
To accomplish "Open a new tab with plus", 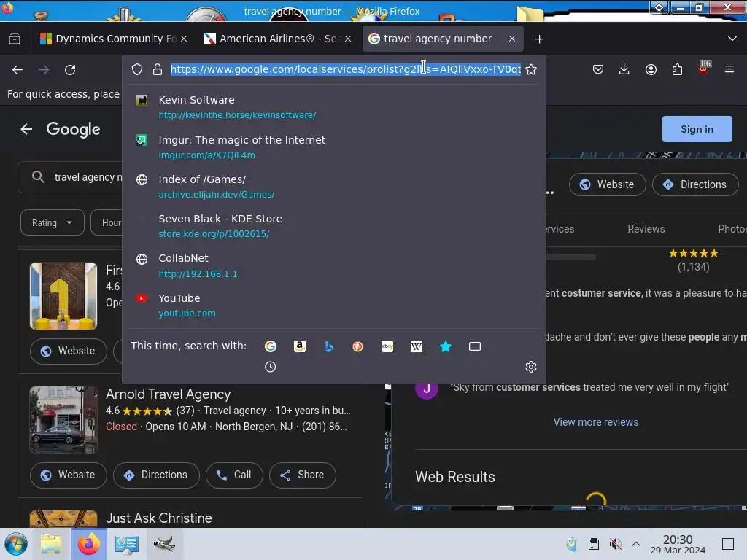I will [539, 39].
